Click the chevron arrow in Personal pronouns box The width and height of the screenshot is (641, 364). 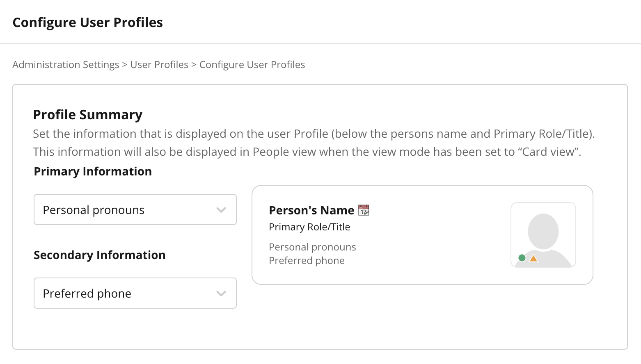point(221,210)
